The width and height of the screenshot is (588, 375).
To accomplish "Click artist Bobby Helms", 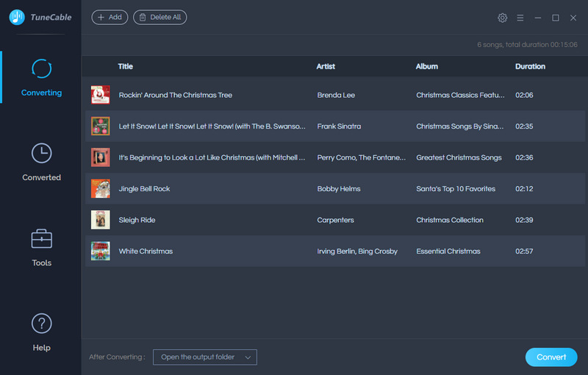I will 339,189.
